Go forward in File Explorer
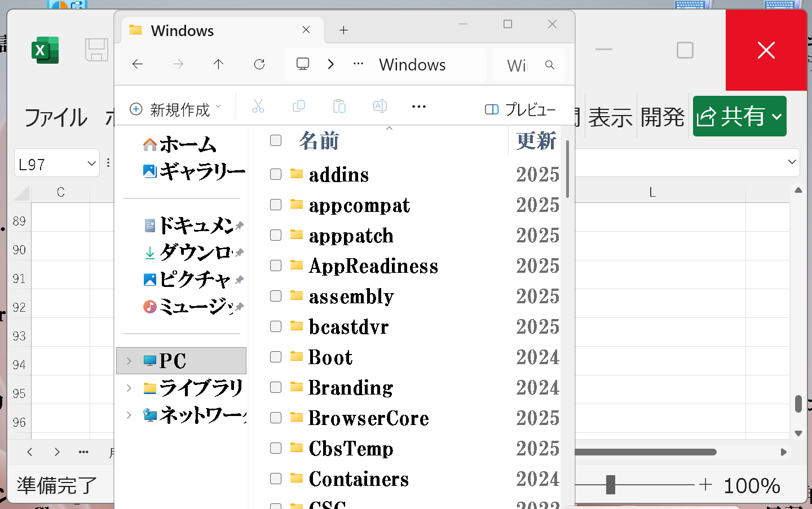 coord(178,64)
